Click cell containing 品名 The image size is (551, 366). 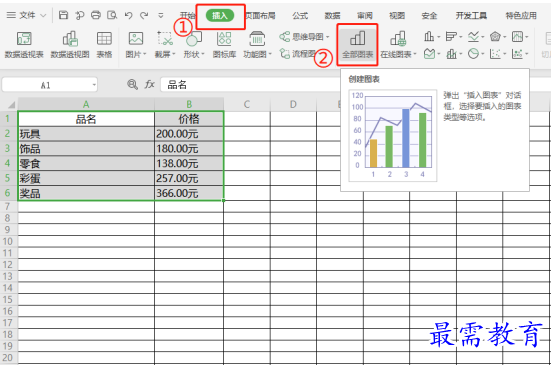[86, 119]
